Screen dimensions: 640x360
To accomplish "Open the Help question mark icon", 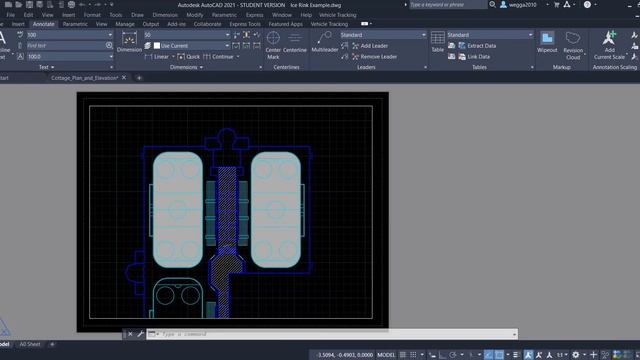I will (587, 5).
